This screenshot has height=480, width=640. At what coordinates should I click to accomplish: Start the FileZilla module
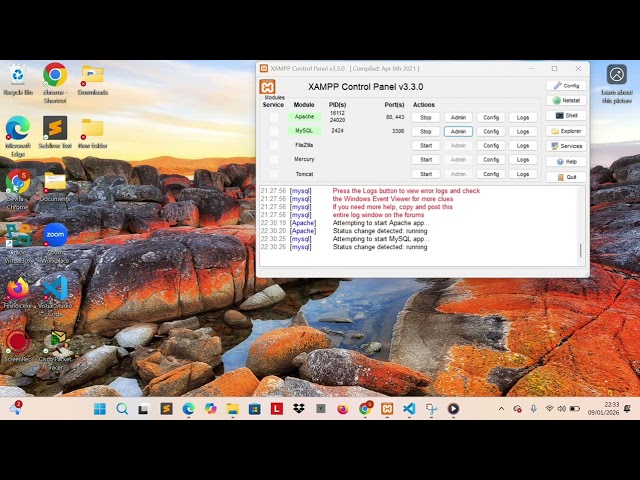426,145
